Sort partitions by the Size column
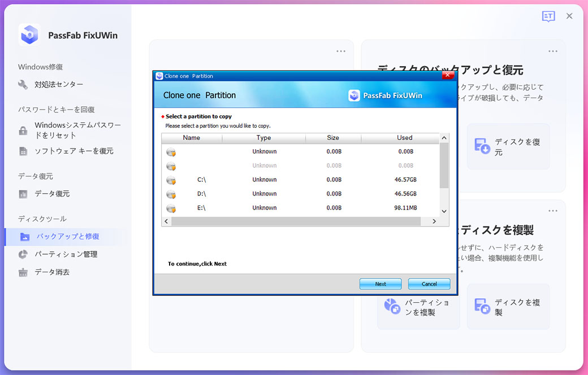This screenshot has height=375, width=588. point(333,137)
